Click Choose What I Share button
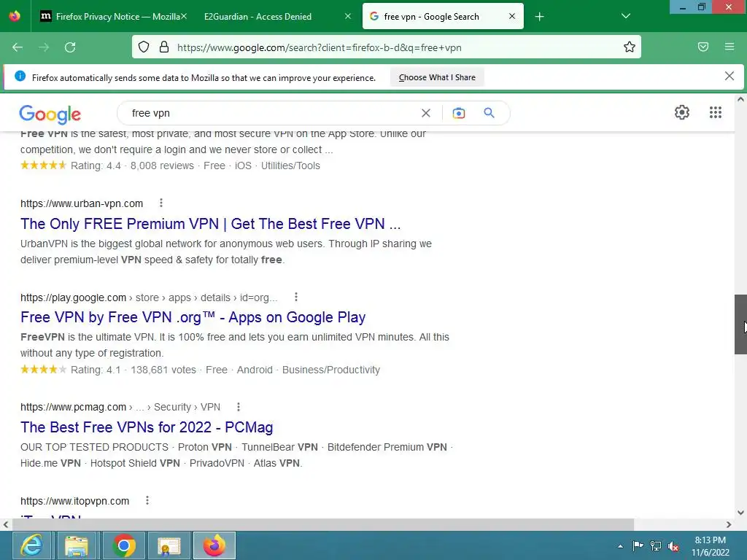The width and height of the screenshot is (747, 560). (x=437, y=77)
